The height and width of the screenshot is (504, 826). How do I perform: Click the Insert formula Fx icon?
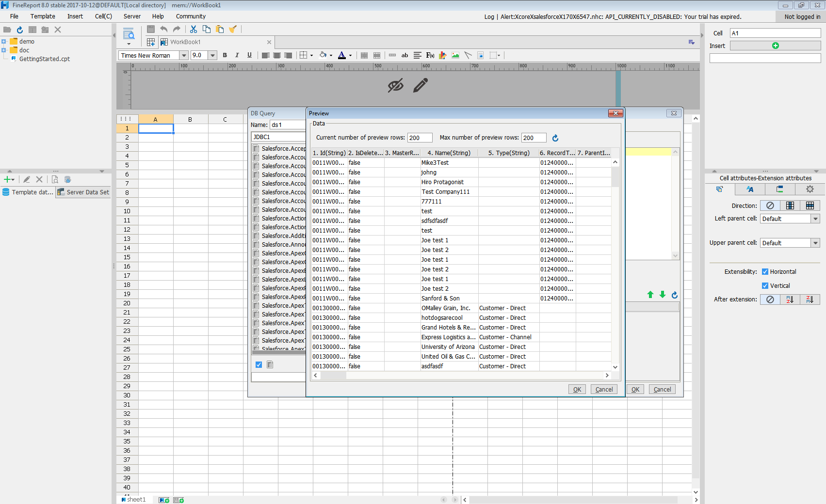[430, 55]
